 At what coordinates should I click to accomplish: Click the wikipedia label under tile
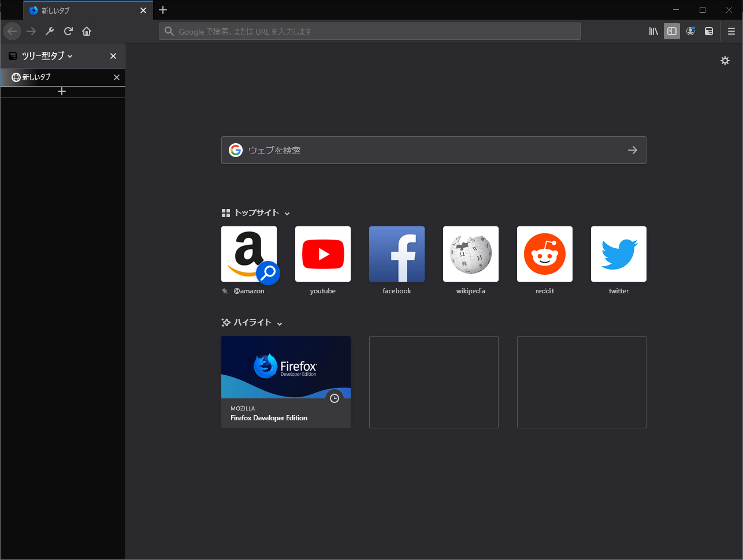[x=471, y=291]
